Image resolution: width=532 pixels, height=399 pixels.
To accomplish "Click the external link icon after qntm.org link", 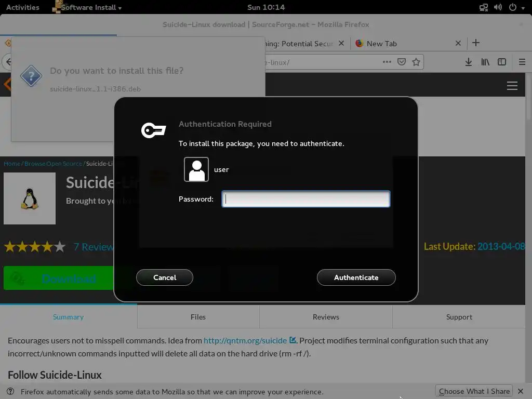I will [x=293, y=340].
